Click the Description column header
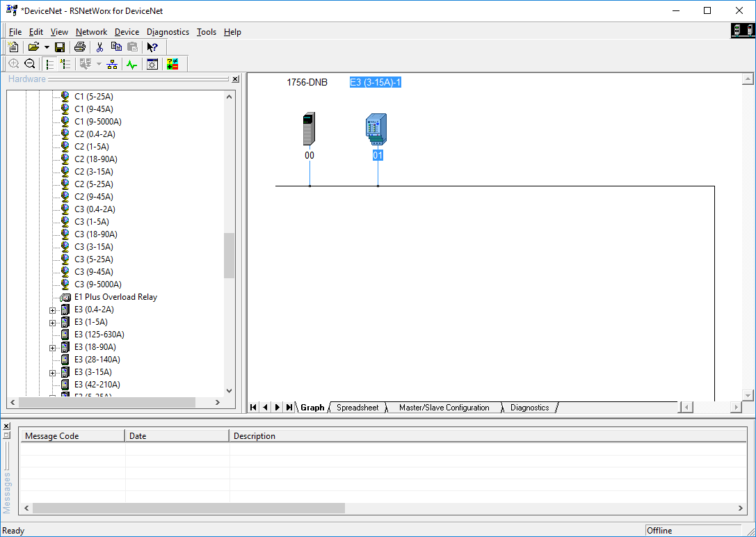 (488, 435)
